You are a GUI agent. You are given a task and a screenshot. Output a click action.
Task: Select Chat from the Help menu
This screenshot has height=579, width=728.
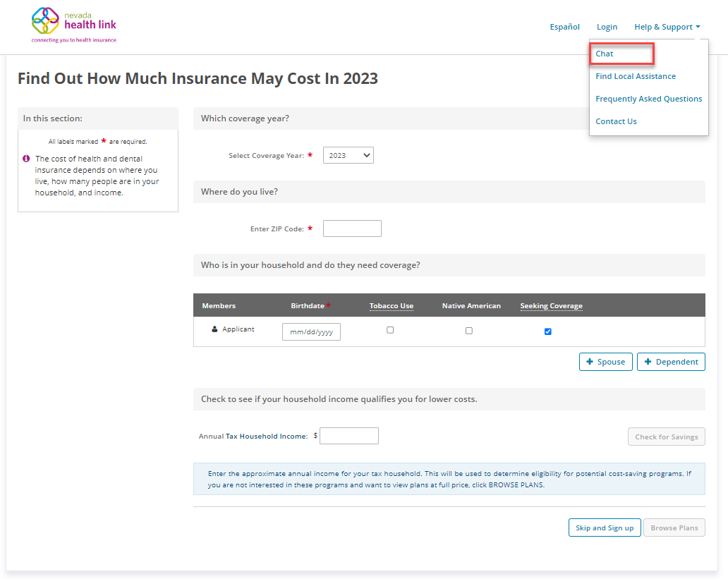[x=605, y=54]
